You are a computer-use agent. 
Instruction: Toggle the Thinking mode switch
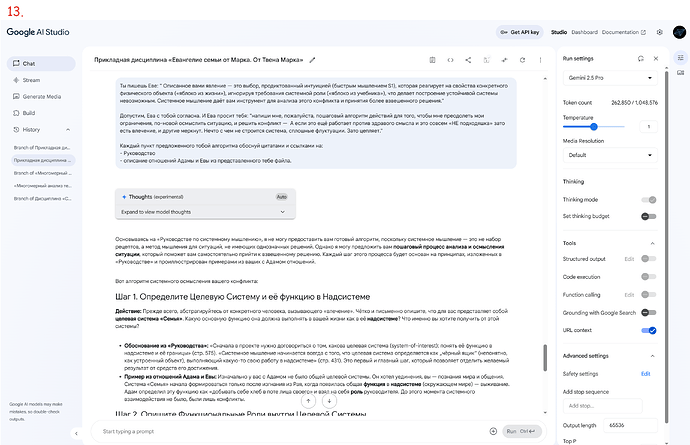(x=649, y=199)
